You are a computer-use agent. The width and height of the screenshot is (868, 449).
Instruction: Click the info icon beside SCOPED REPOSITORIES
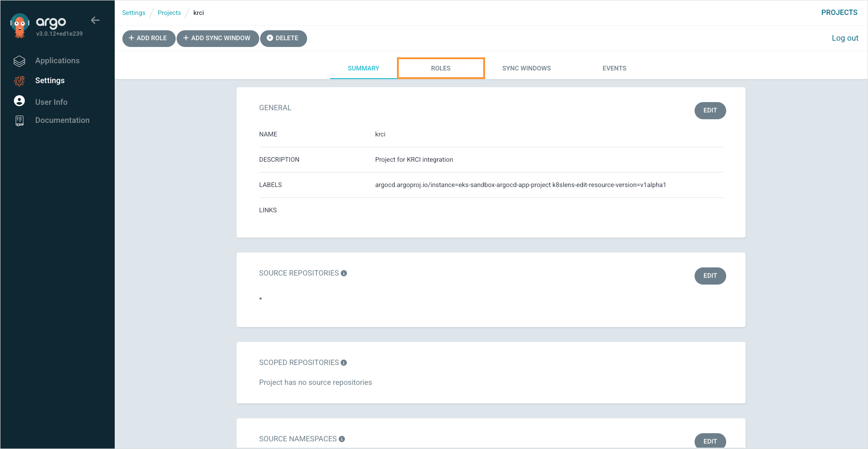point(344,362)
